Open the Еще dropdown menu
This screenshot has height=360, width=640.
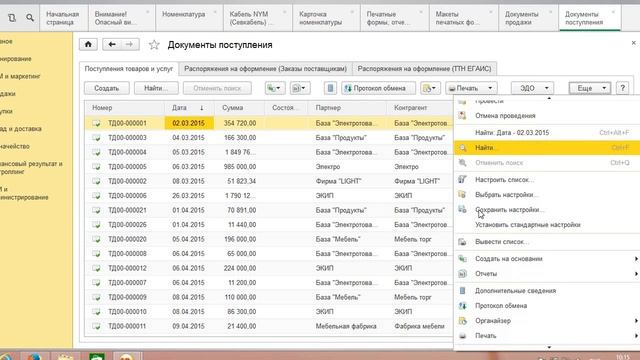click(x=590, y=88)
